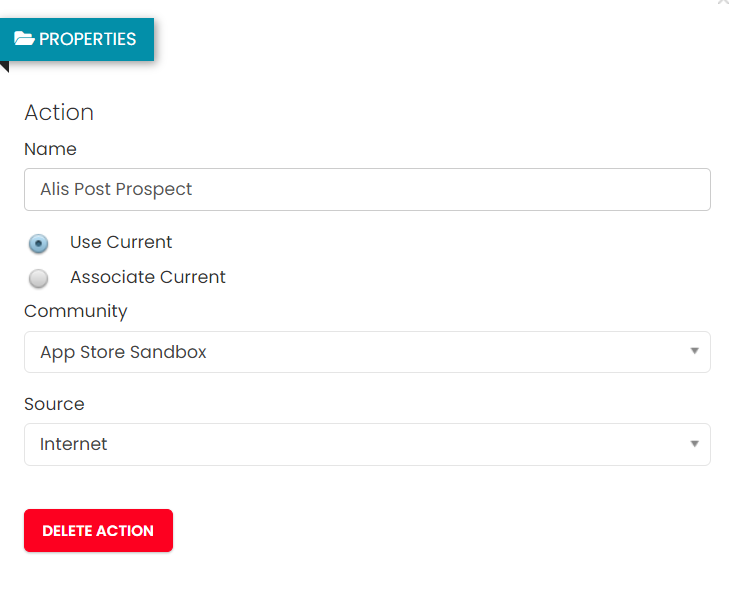Screen dimensions: 738x592
Task: Click the Name field label
Action: click(50, 149)
